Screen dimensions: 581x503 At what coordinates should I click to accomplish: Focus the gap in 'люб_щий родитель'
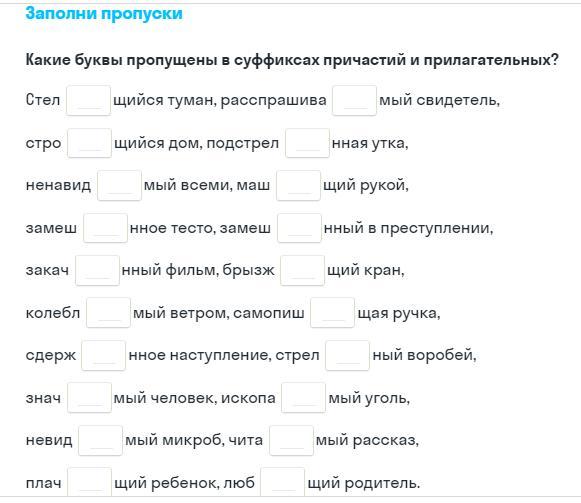[282, 482]
